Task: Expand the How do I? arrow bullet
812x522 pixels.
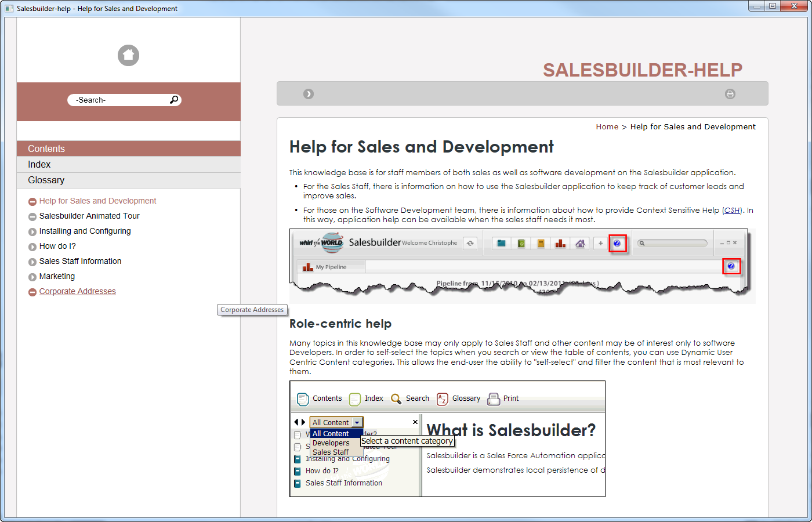Action: point(32,247)
